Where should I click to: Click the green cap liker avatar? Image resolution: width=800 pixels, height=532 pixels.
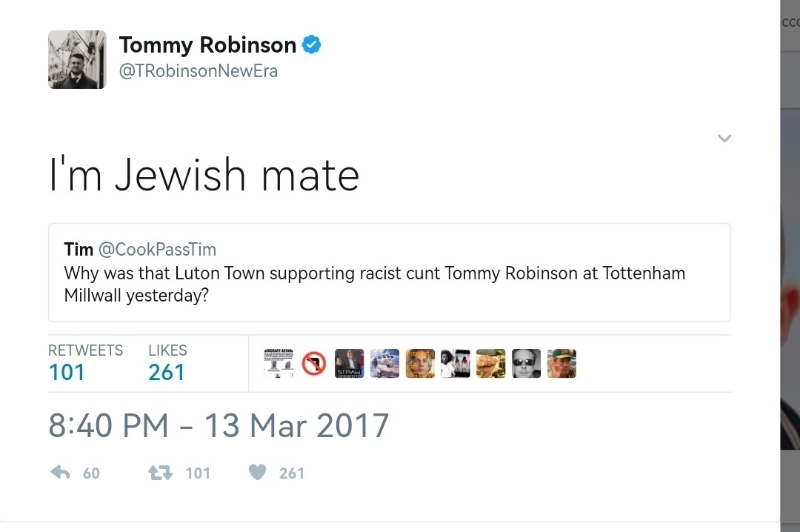click(561, 364)
